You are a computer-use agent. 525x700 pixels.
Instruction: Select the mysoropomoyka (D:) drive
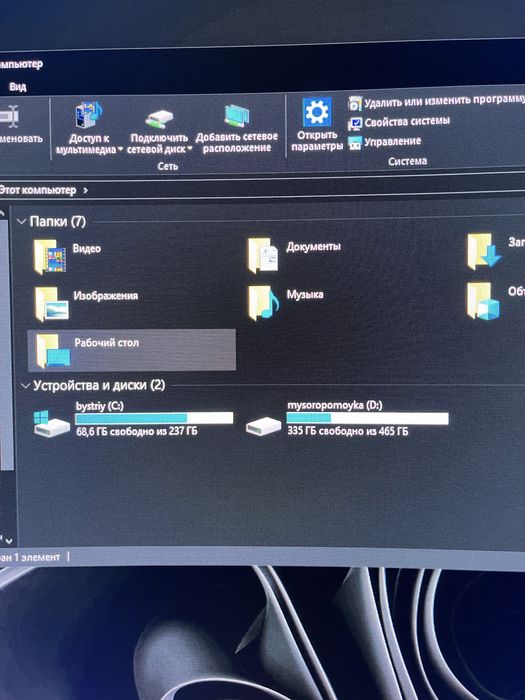(x=347, y=418)
